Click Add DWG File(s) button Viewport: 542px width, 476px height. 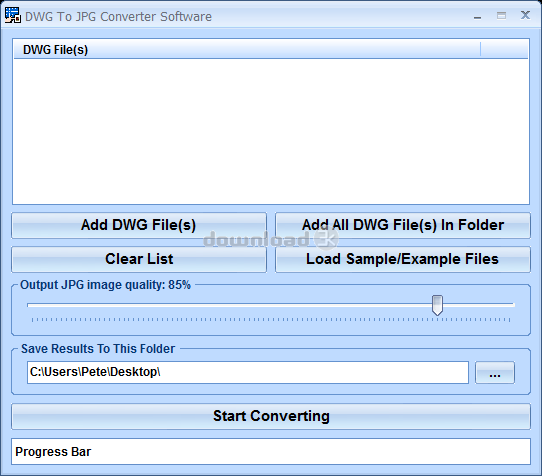click(139, 225)
